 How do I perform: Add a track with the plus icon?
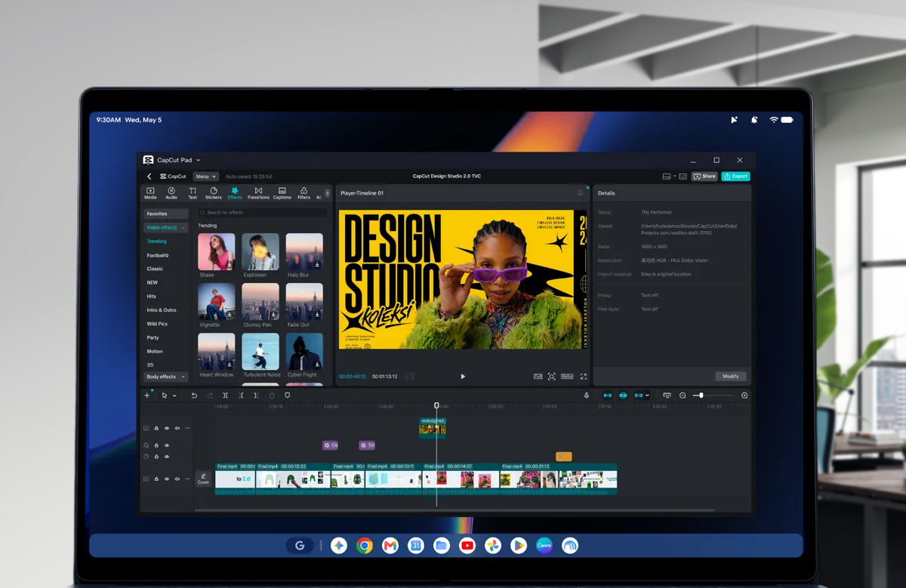coord(147,396)
